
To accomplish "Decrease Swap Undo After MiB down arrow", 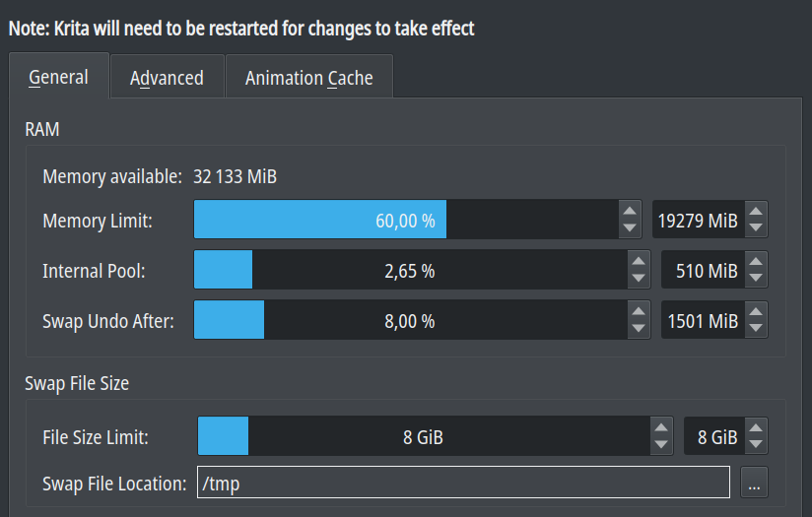I will (756, 329).
